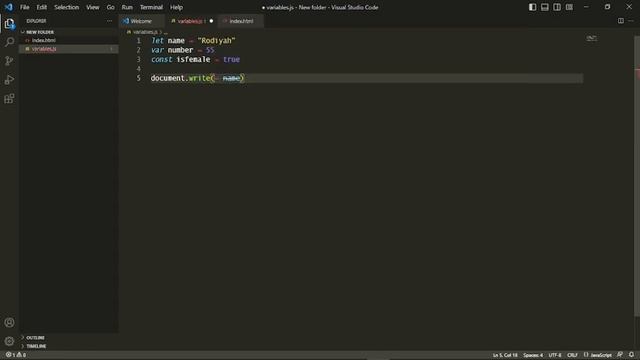Click line number 4 in gutter
Viewport: 640px width, 360px height.
[x=138, y=69]
